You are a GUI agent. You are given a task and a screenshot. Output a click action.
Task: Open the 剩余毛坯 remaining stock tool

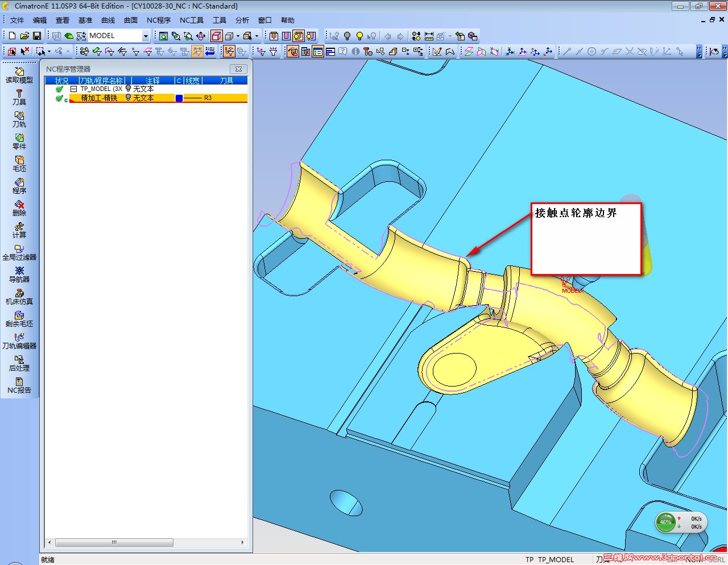pos(19,319)
